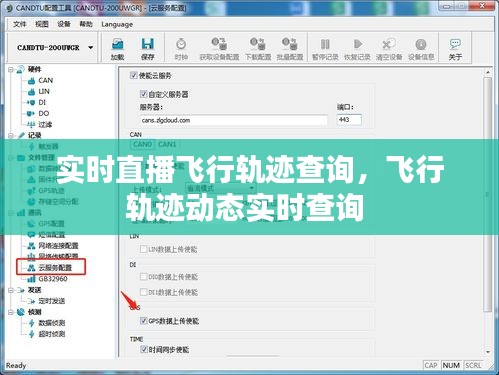Screen dimensions: 499x375
Task: Open the Language menu
Action: click(x=117, y=24)
